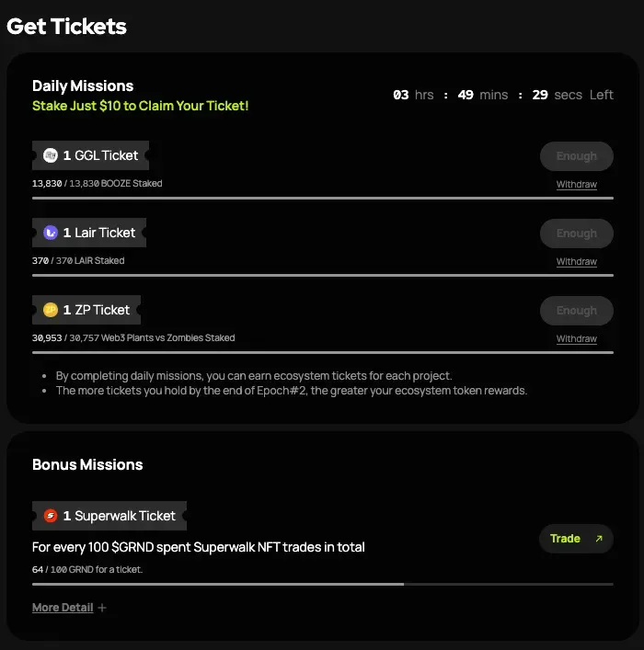Click the Stake Just $10 green text
This screenshot has width=644, height=650.
coord(140,106)
